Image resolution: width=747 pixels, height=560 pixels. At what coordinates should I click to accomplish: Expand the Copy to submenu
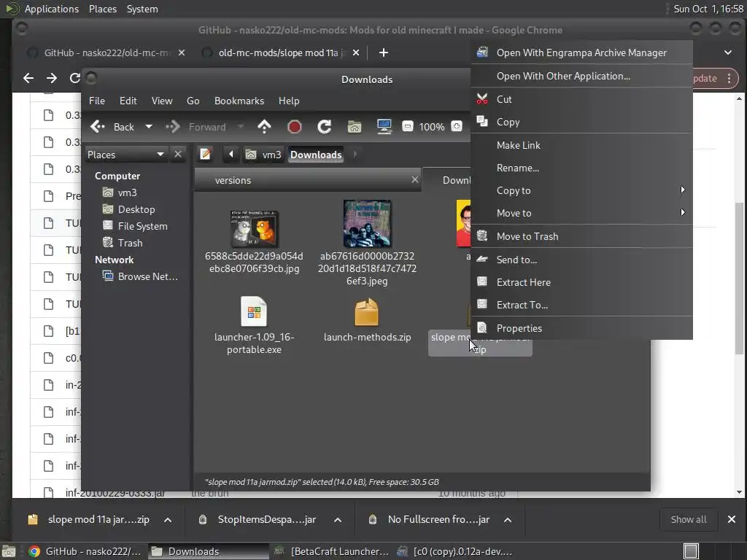581,190
